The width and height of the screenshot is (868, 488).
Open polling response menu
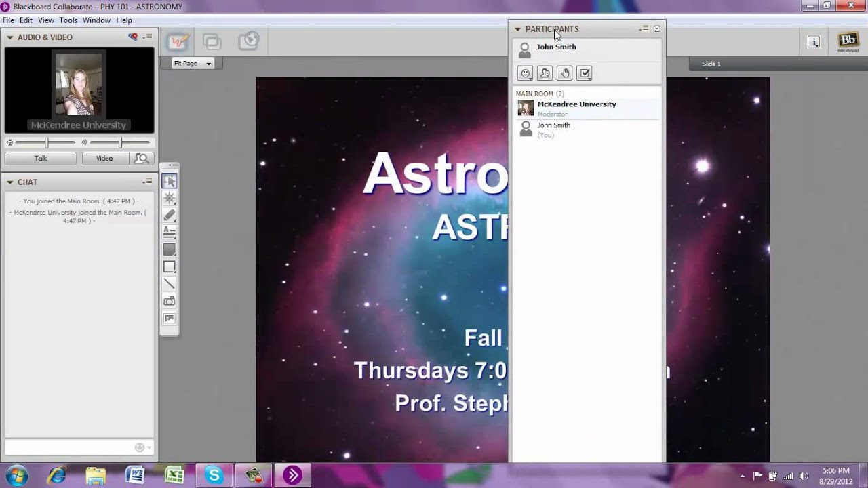(585, 73)
